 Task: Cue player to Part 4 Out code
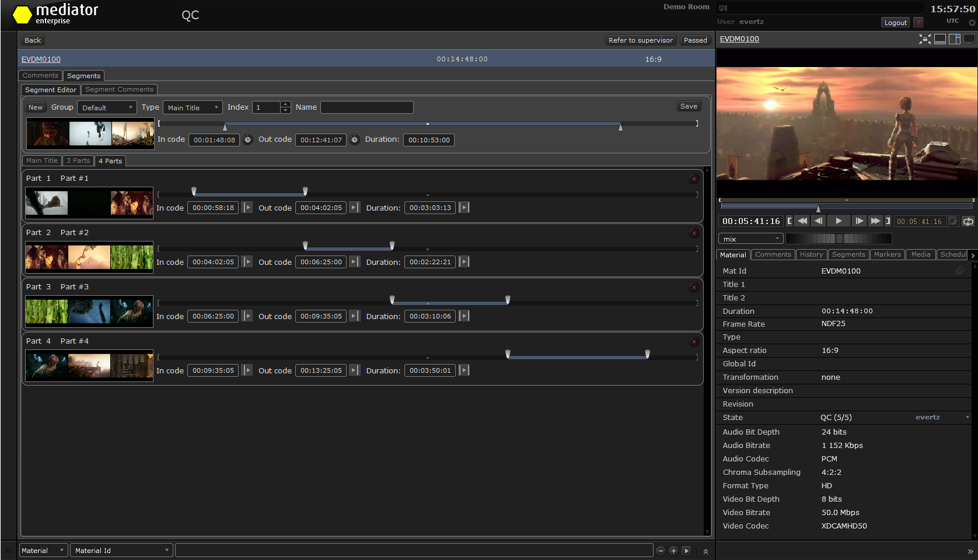[x=354, y=370]
